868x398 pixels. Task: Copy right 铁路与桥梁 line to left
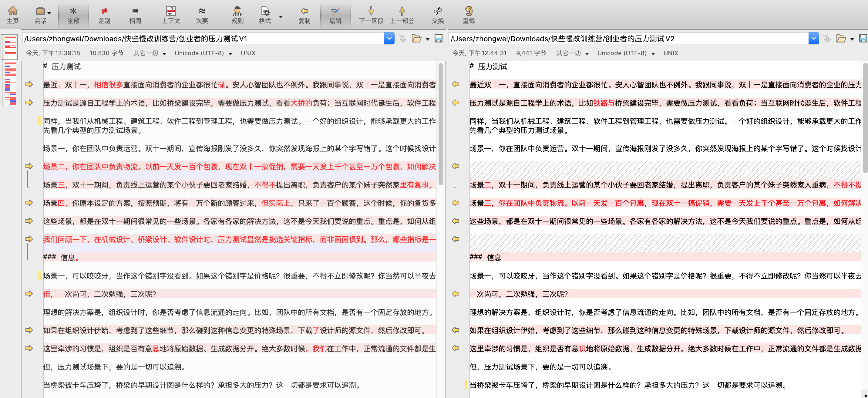(x=456, y=103)
